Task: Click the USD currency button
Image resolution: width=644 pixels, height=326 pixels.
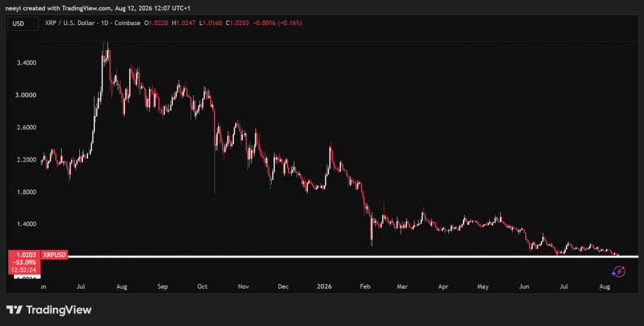Action: [23, 23]
